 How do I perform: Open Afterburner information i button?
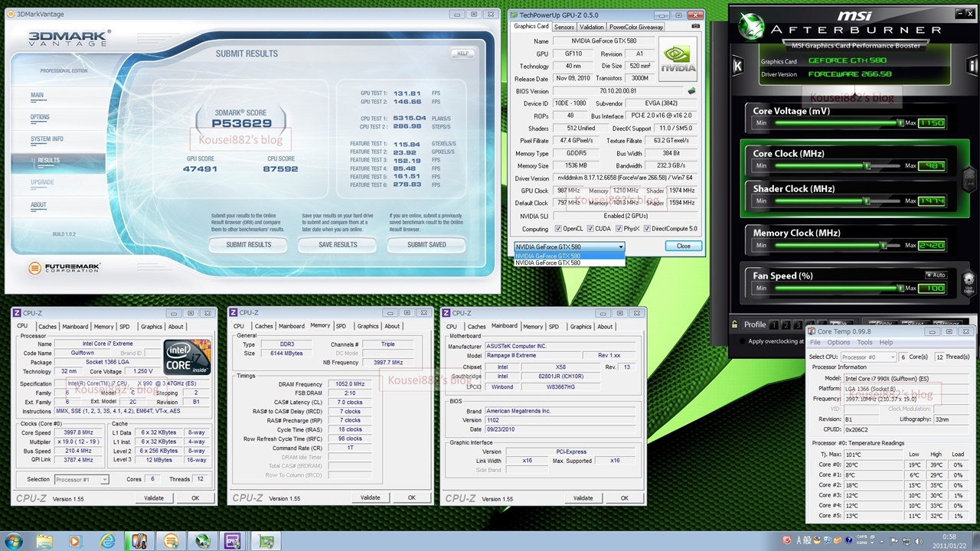pyautogui.click(x=972, y=67)
